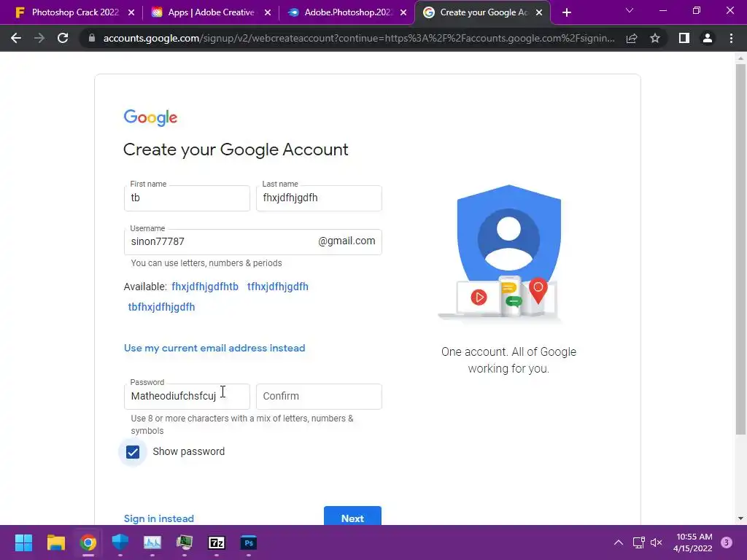This screenshot has width=747, height=560.
Task: Open the monitor app beside 7-Zip icon
Action: [185, 542]
